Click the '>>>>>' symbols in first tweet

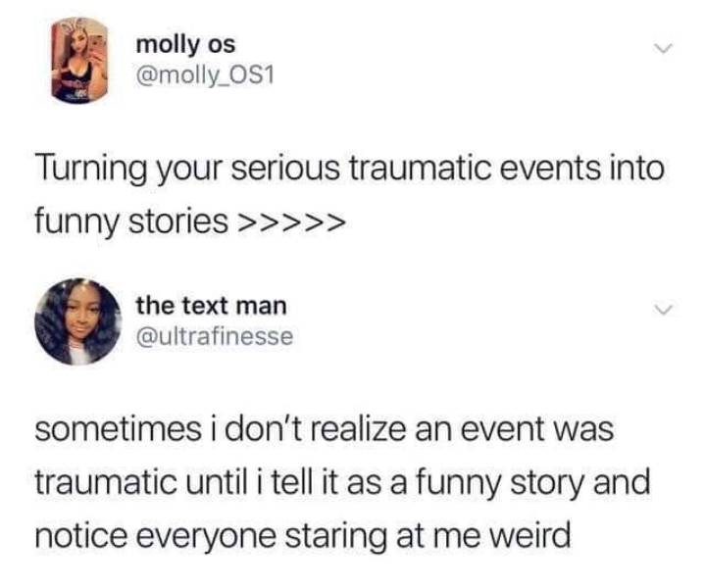292,222
